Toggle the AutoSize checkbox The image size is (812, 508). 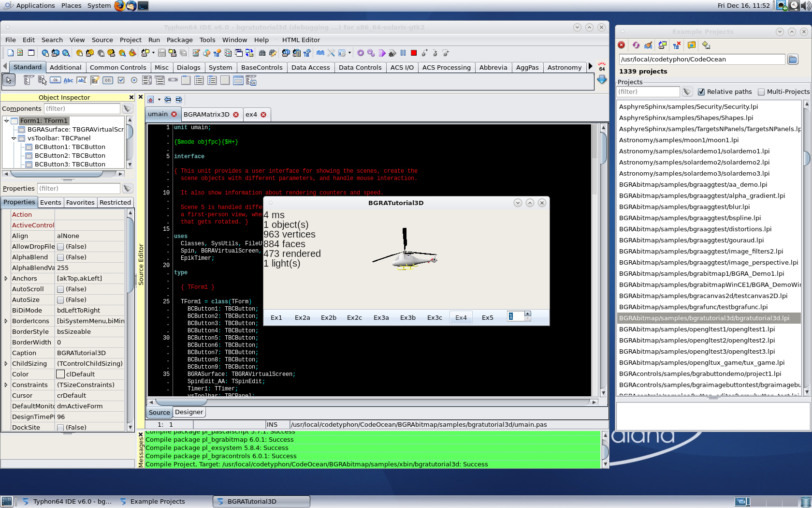coord(60,300)
